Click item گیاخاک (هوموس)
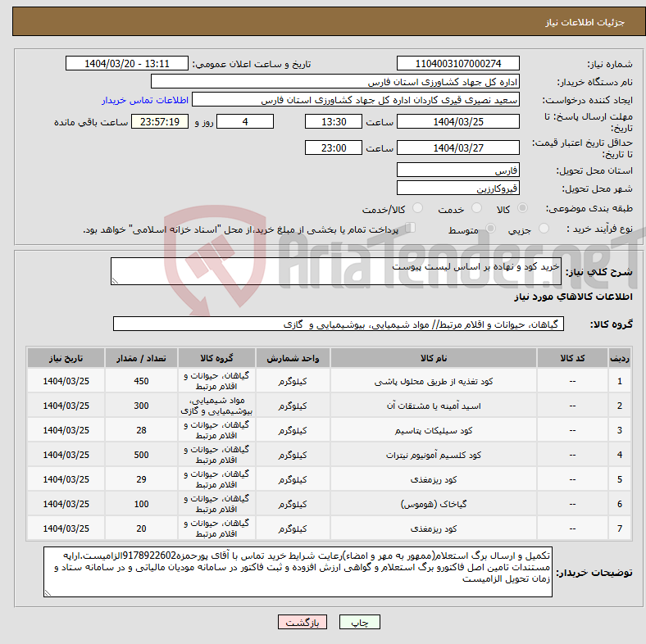This screenshot has height=644, width=646. coord(434,504)
